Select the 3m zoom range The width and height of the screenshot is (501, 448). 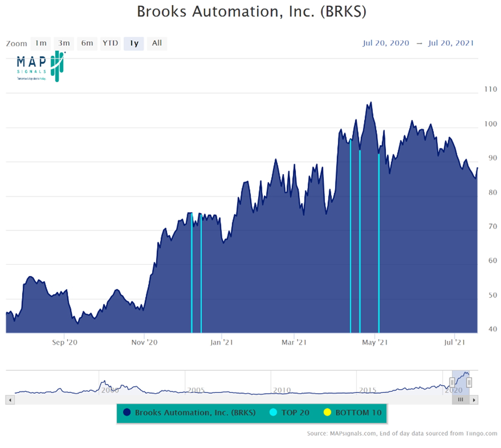[64, 43]
